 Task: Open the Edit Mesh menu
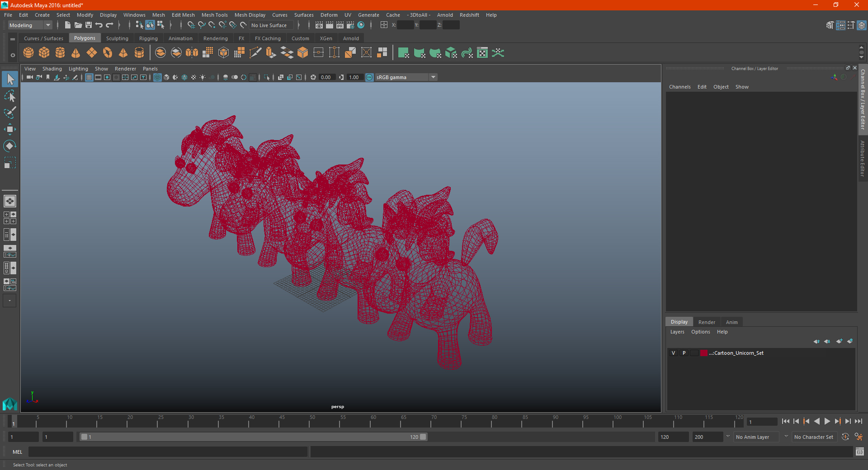point(183,15)
